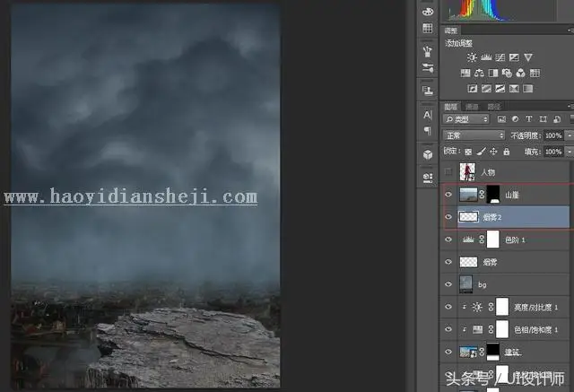Image resolution: width=574 pixels, height=392 pixels.
Task: Open the Swatches panel grid icon
Action: [x=428, y=28]
